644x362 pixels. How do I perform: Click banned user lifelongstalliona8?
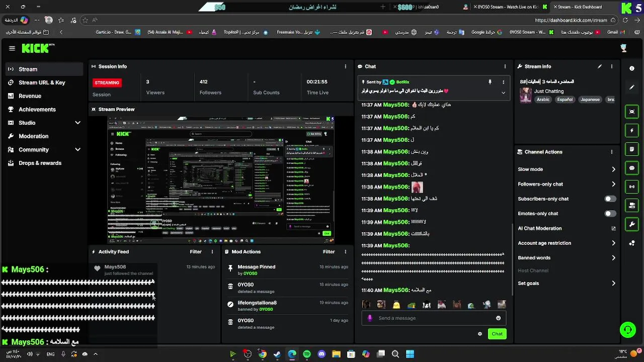pyautogui.click(x=257, y=303)
